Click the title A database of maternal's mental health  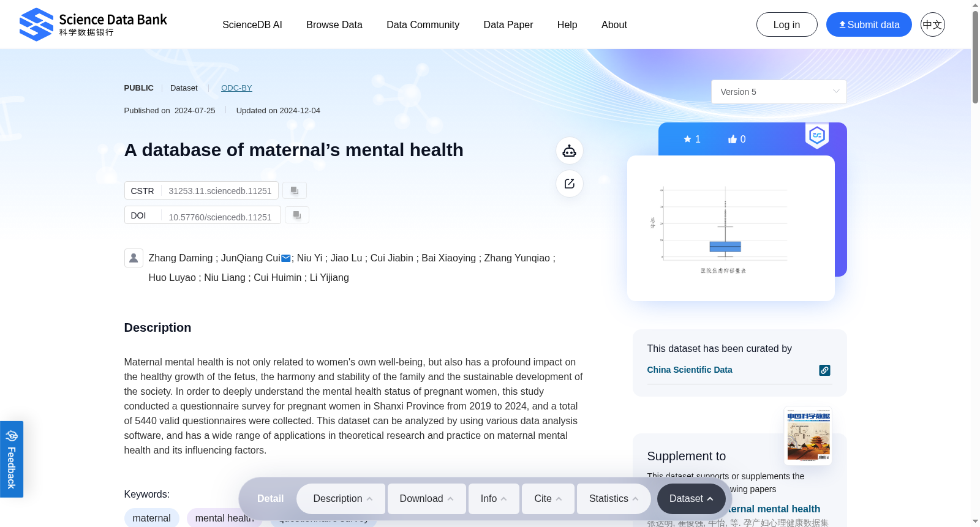294,150
